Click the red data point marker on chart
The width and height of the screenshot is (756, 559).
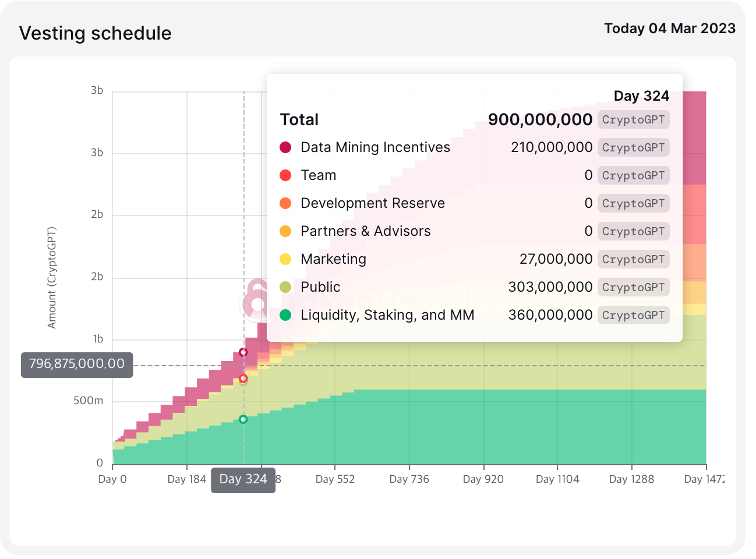(x=243, y=378)
